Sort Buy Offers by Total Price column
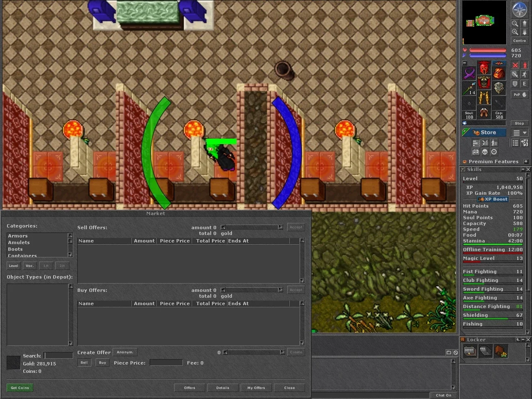 [x=210, y=304]
